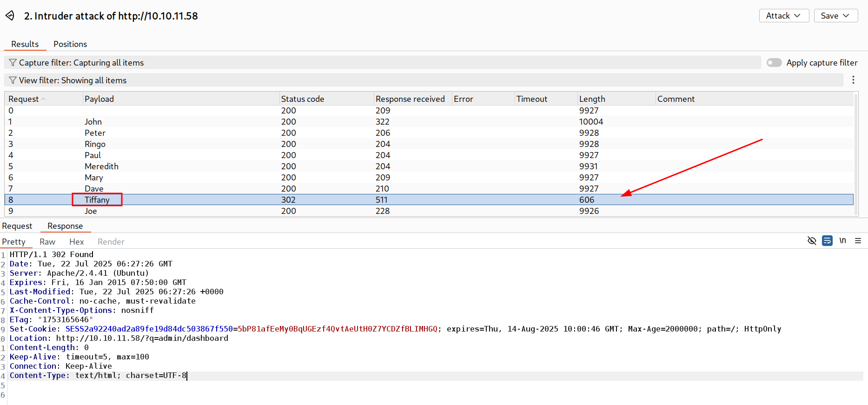
Task: Select the results row with payload Joe
Action: coord(429,211)
